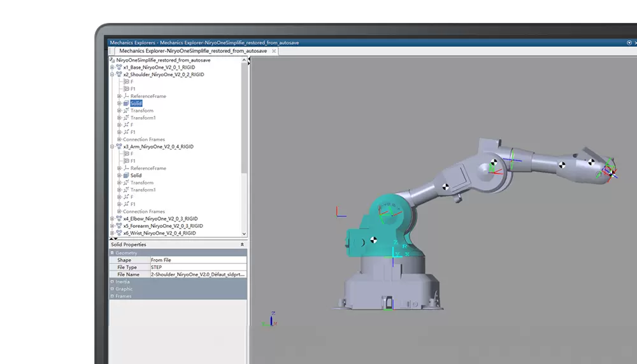Click the x1_Base rigid body icon
The height and width of the screenshot is (364, 637).
click(x=118, y=67)
